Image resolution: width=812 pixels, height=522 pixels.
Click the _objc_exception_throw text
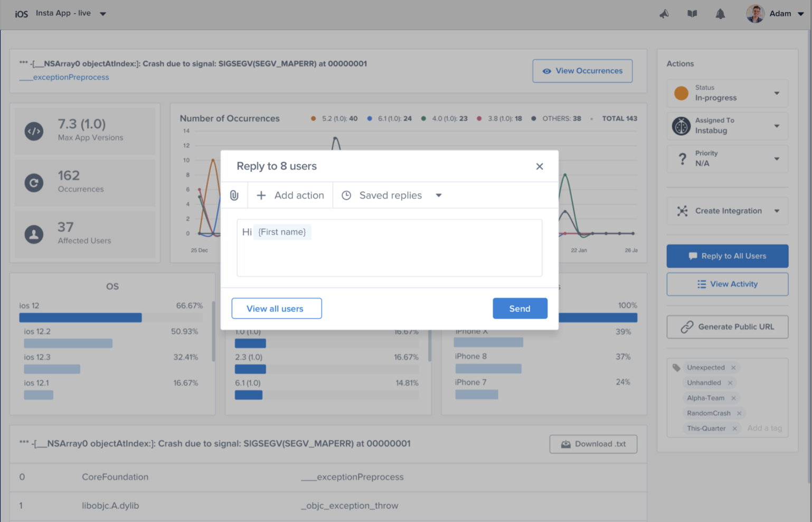pyautogui.click(x=350, y=506)
